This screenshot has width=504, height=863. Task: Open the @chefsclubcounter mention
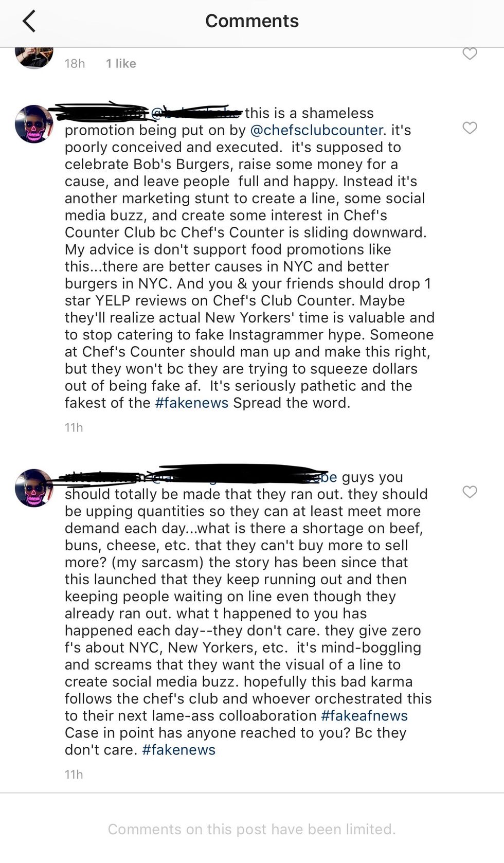point(316,130)
